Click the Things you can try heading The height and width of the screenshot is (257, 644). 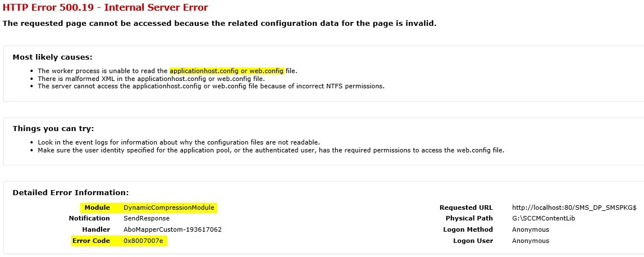click(x=53, y=128)
